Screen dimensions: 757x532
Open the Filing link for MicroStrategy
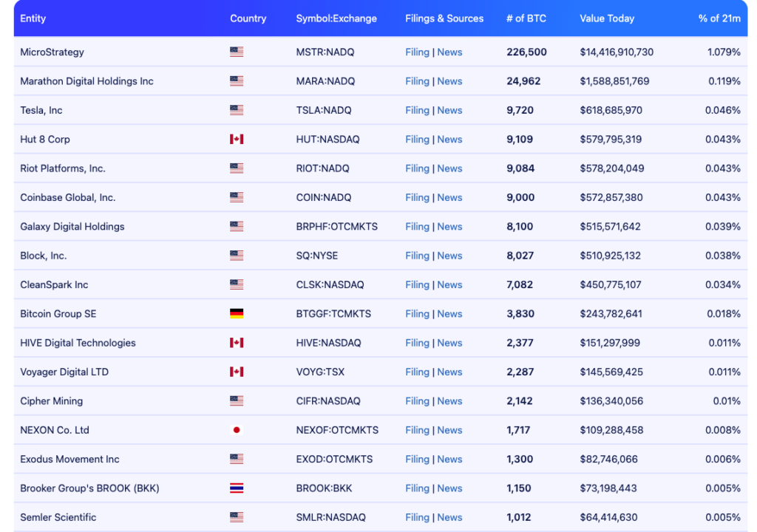click(417, 52)
